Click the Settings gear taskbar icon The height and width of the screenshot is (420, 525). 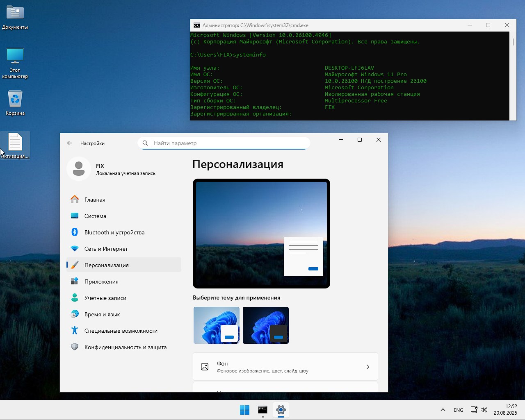(281, 410)
